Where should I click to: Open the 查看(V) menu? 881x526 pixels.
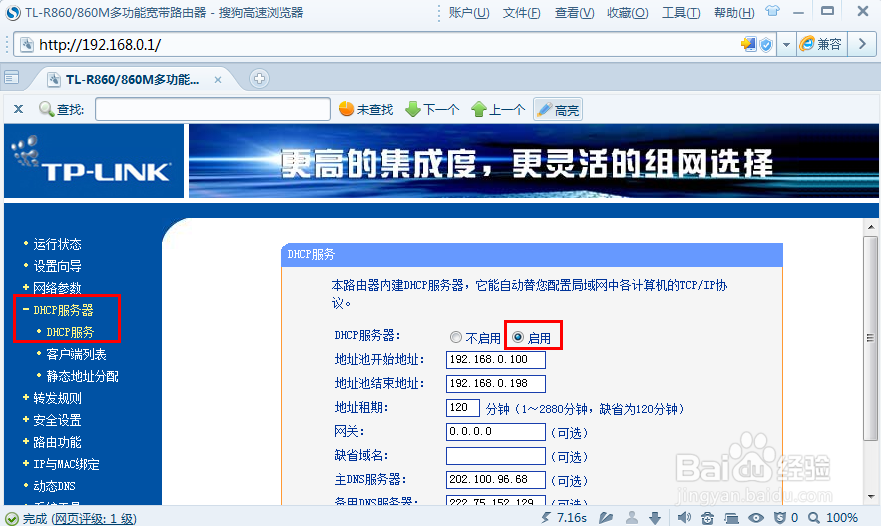click(574, 12)
